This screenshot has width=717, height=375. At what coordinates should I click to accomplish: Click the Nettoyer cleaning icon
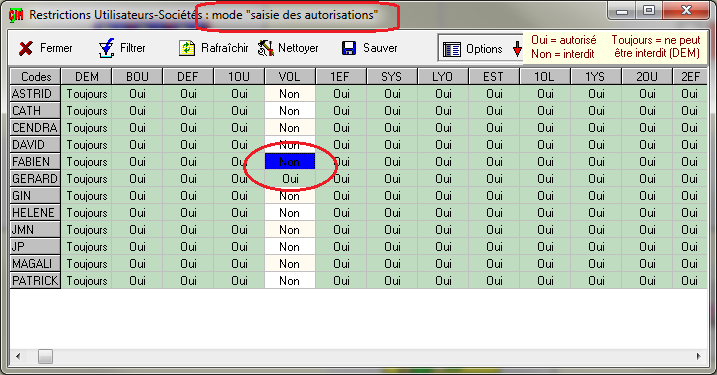coord(265,48)
